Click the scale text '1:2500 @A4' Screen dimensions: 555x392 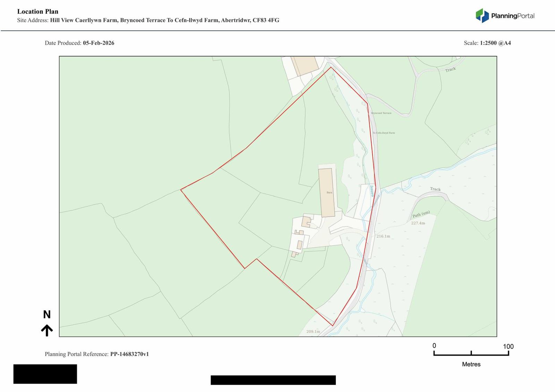tap(495, 43)
